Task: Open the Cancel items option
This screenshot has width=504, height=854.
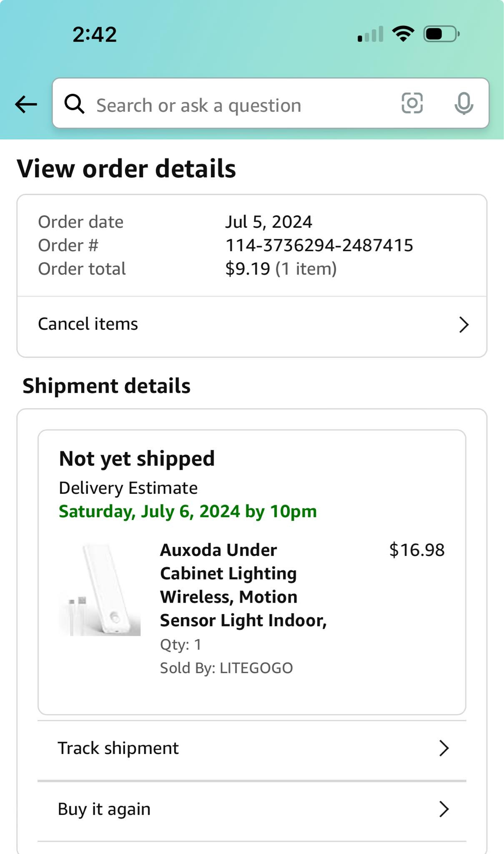Action: click(252, 324)
